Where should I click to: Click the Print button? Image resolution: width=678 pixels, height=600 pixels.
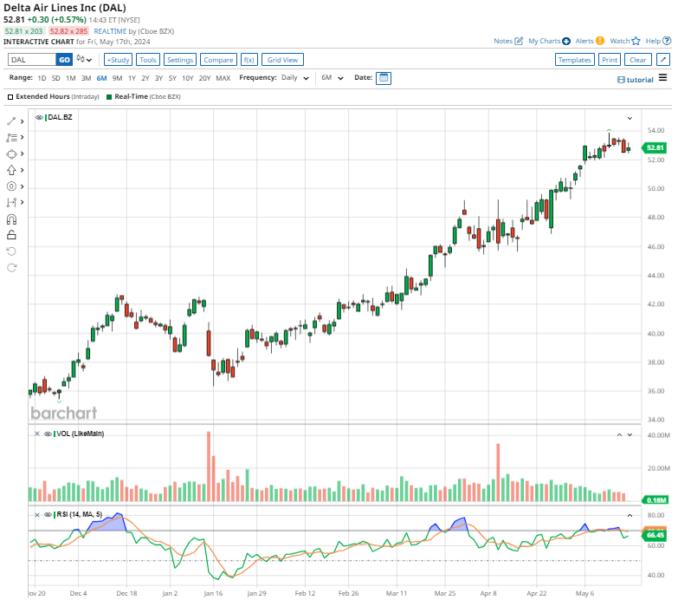609,60
